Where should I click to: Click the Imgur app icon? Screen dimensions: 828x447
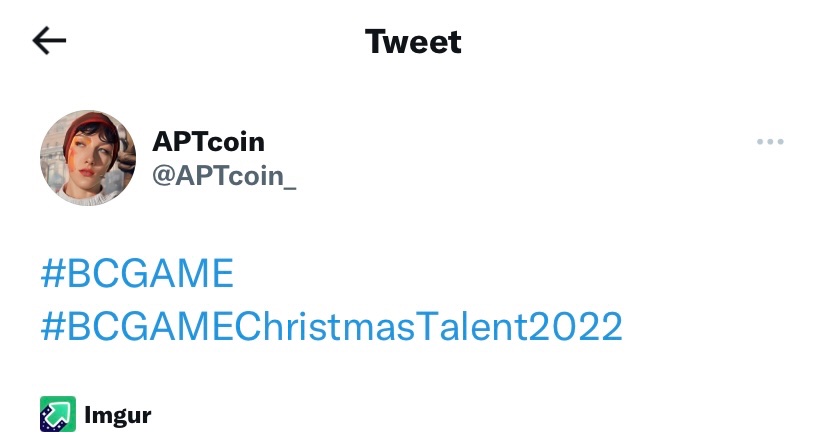58,413
